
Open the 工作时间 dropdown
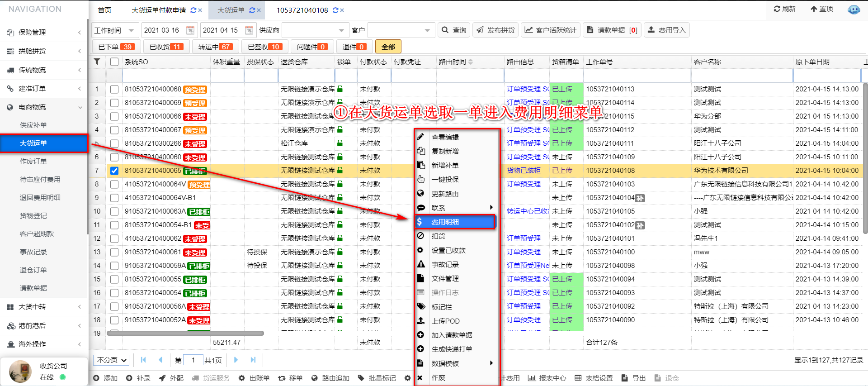click(114, 30)
